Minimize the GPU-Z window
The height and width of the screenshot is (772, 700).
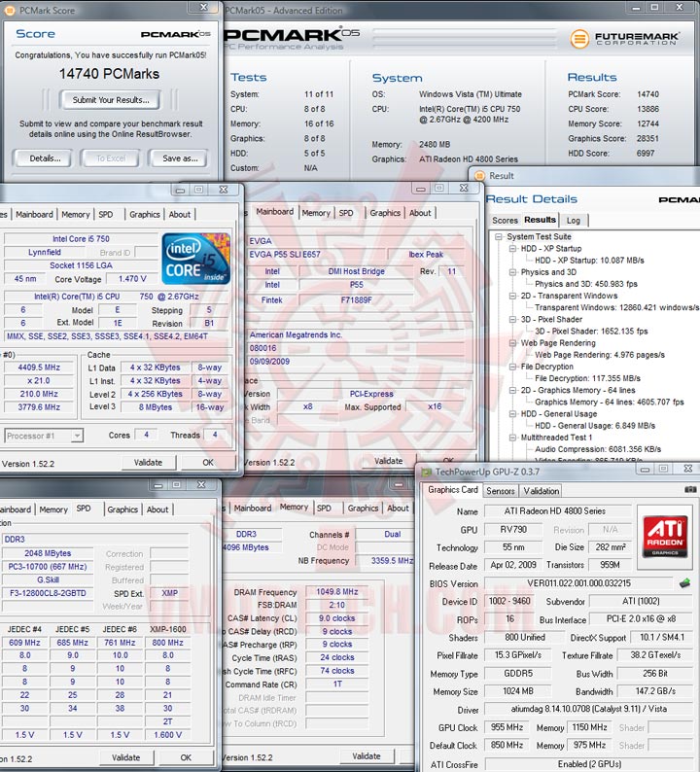(x=645, y=469)
